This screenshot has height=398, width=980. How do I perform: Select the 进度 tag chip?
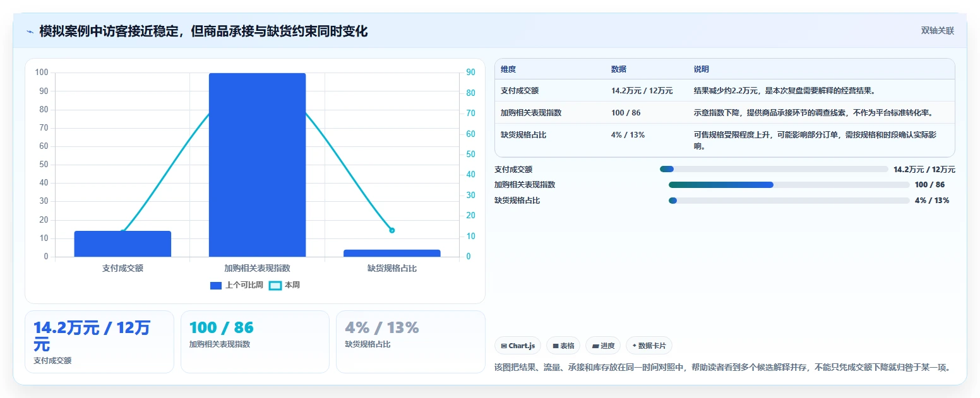[x=602, y=346]
